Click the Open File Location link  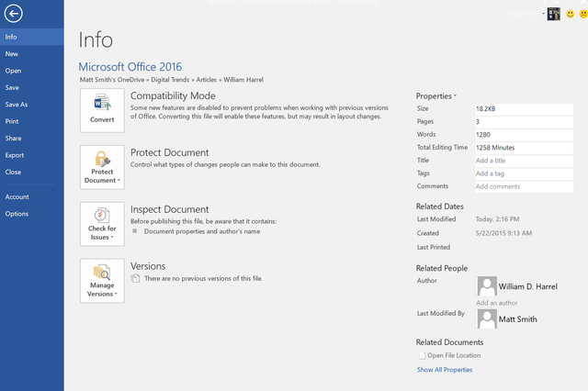tap(454, 355)
